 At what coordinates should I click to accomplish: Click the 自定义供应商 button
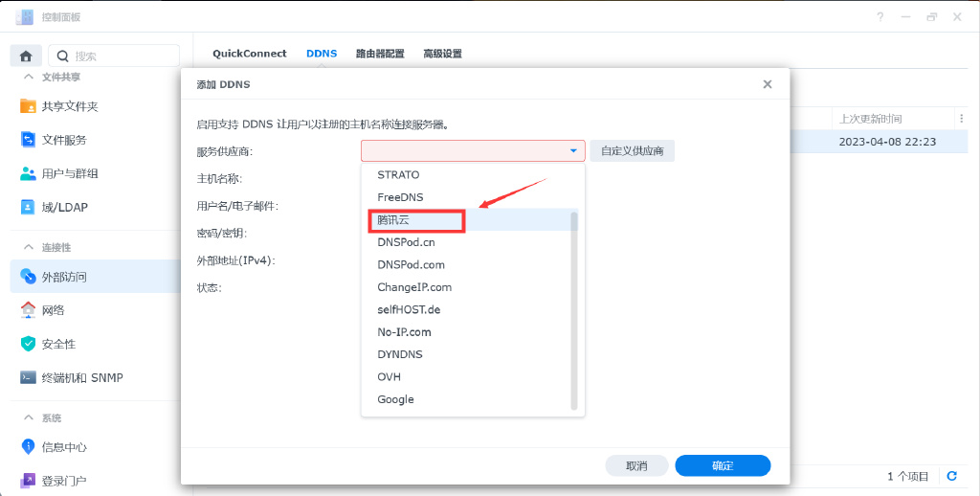(632, 150)
